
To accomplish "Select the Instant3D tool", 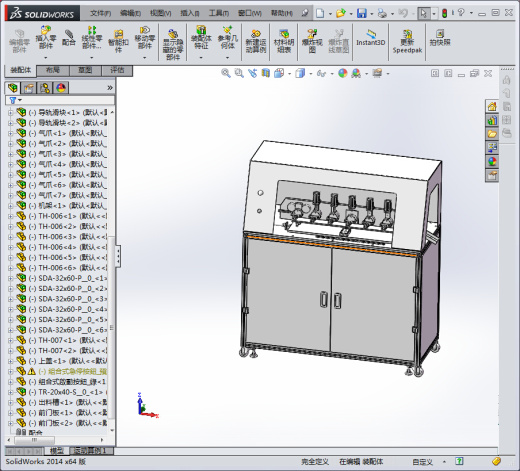I will (370, 38).
